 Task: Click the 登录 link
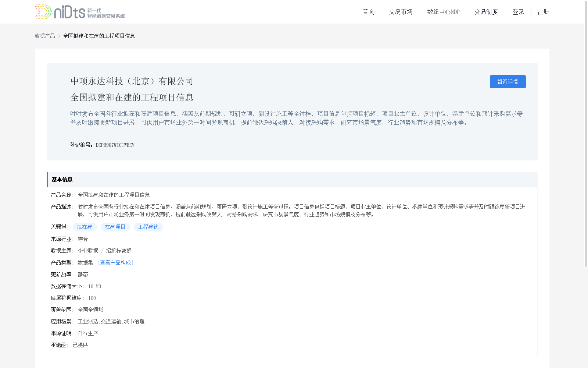point(518,12)
